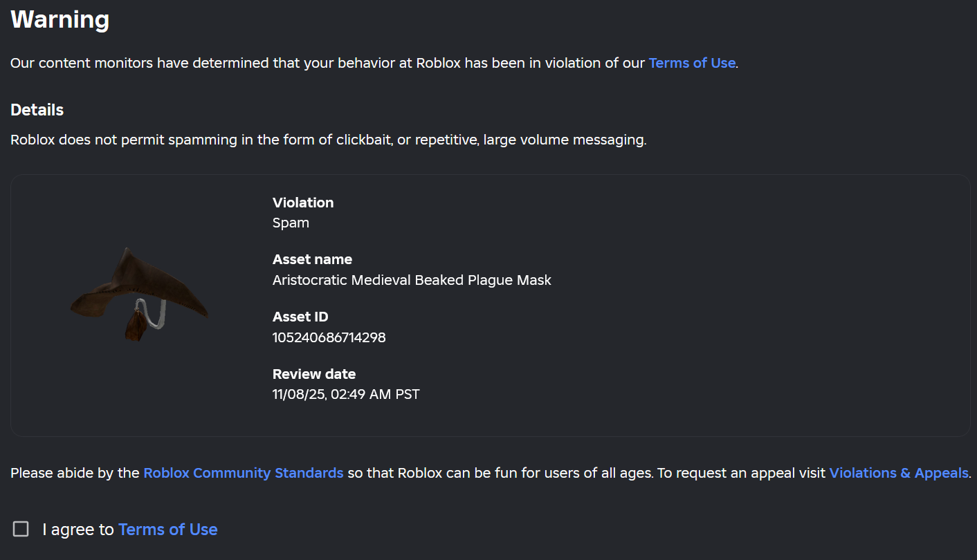Click the asset ID number 105240686714298

(x=329, y=337)
